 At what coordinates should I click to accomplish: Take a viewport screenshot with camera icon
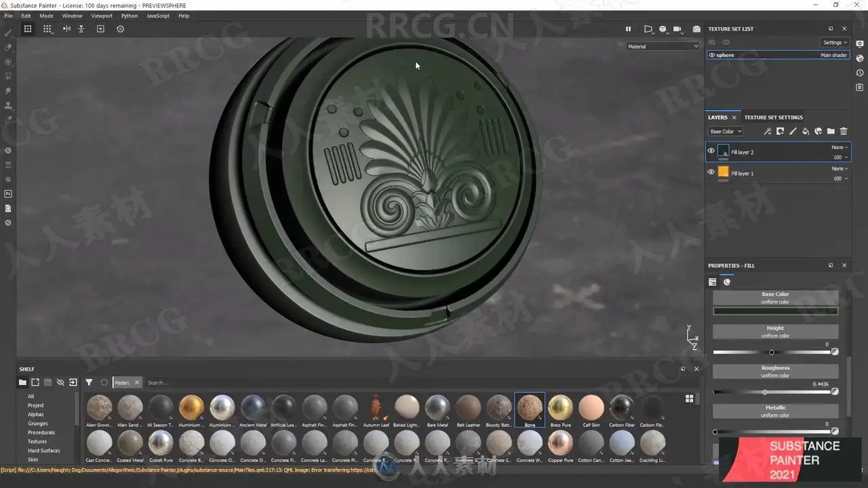pos(696,29)
